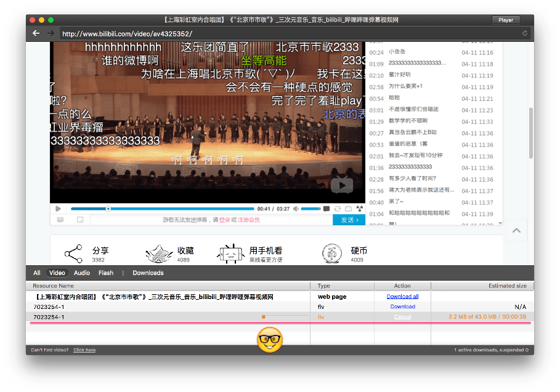The height and width of the screenshot is (392, 560).
Task: Go back with the browser back arrow
Action: tap(36, 33)
